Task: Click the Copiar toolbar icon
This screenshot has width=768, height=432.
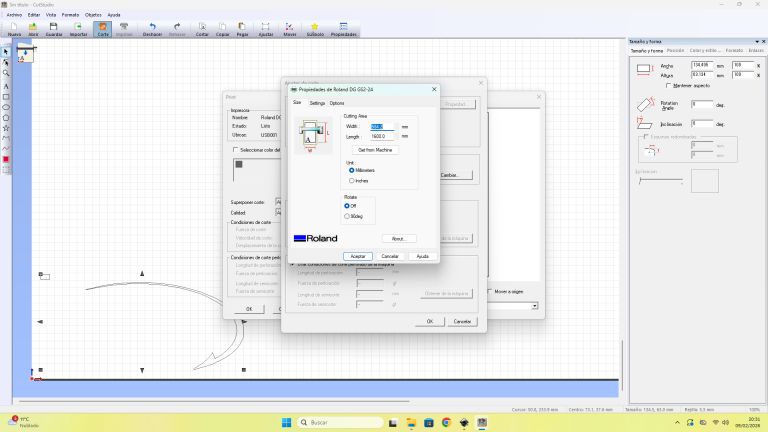Action: 222,29
